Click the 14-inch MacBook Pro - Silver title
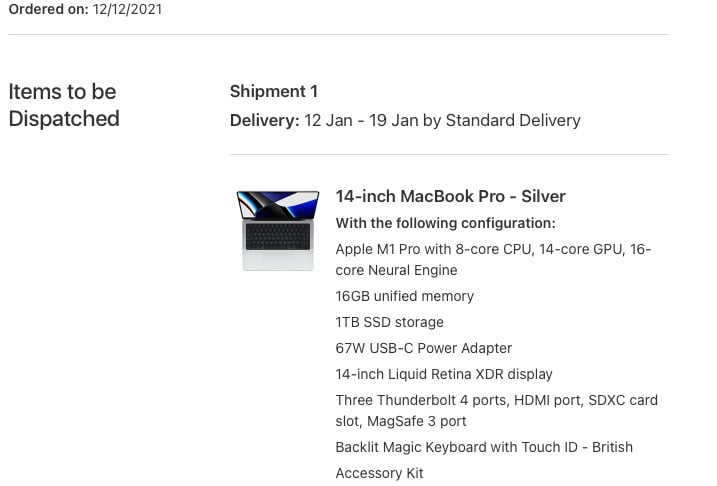The image size is (717, 486). pos(450,196)
